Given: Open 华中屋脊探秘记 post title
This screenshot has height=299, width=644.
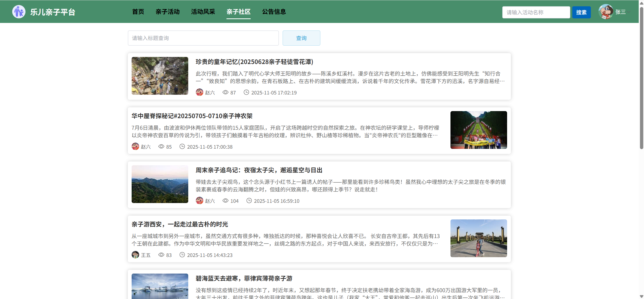Looking at the screenshot, I should point(192,116).
